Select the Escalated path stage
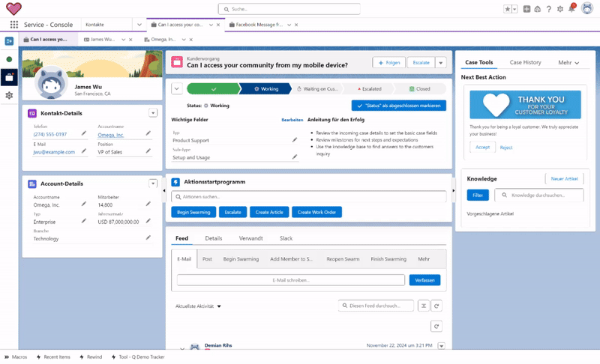The width and height of the screenshot is (600, 364). point(374,88)
